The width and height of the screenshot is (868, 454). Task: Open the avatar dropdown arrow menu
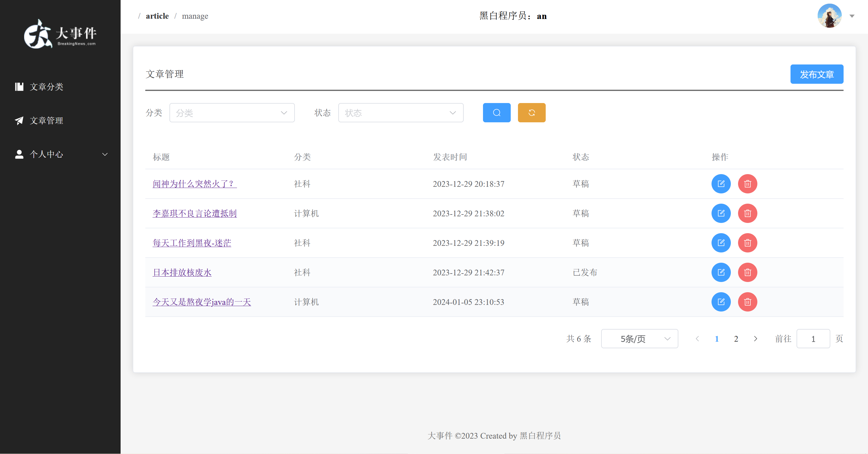852,16
